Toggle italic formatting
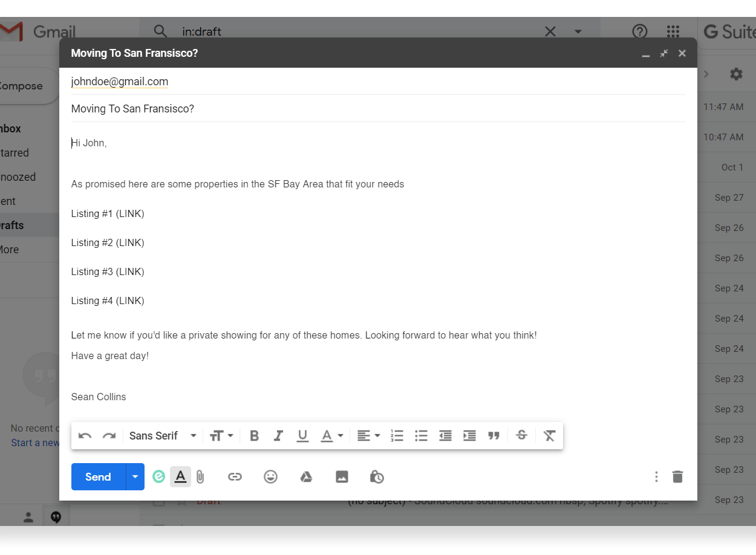This screenshot has height=555, width=756. [x=278, y=435]
